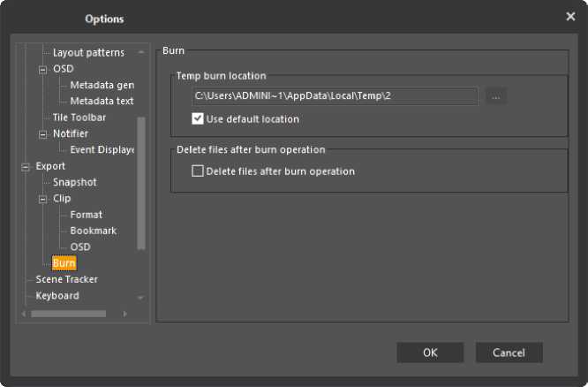Open Bookmark settings under Clip

click(x=93, y=231)
